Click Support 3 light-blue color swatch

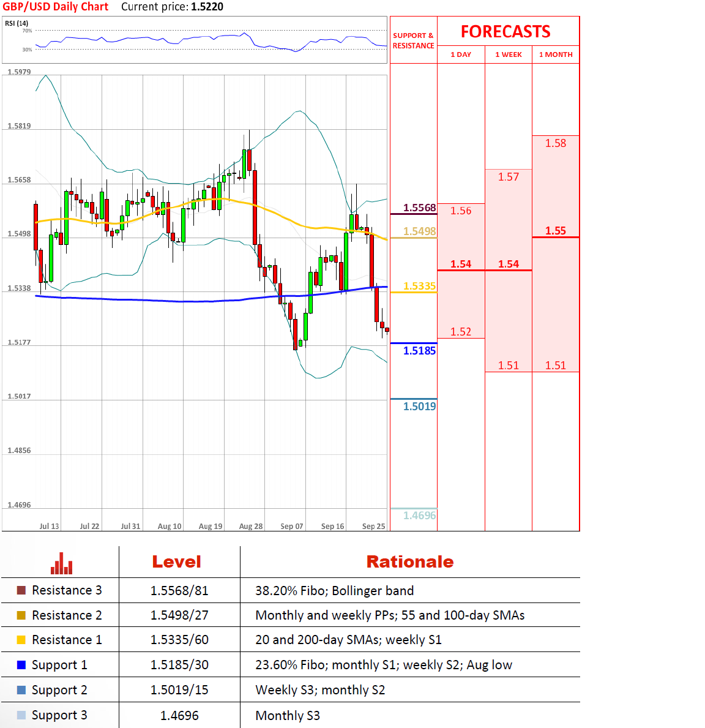(x=21, y=715)
